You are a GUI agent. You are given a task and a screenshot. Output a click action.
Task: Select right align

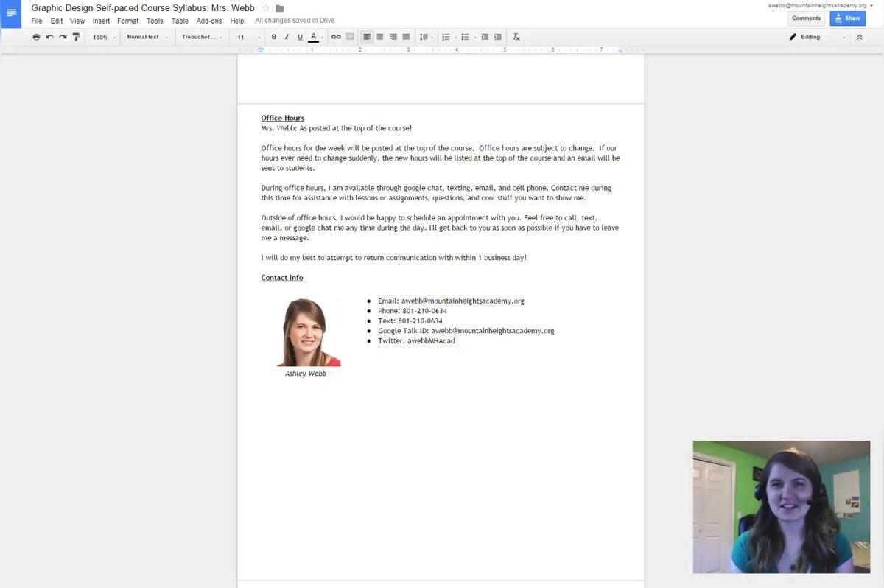(x=393, y=37)
